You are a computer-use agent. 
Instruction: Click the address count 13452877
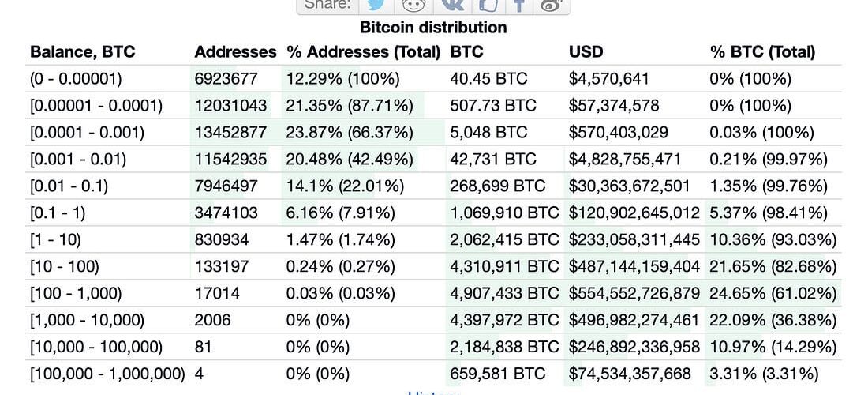(x=230, y=132)
